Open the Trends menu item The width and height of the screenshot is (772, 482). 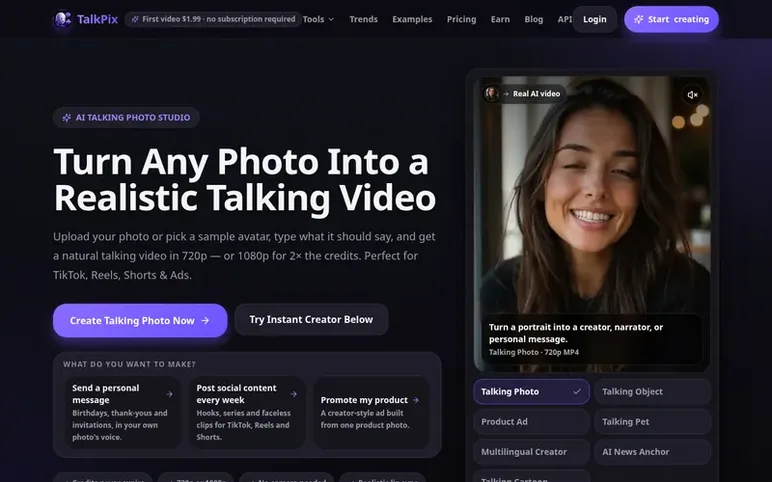[x=363, y=19]
